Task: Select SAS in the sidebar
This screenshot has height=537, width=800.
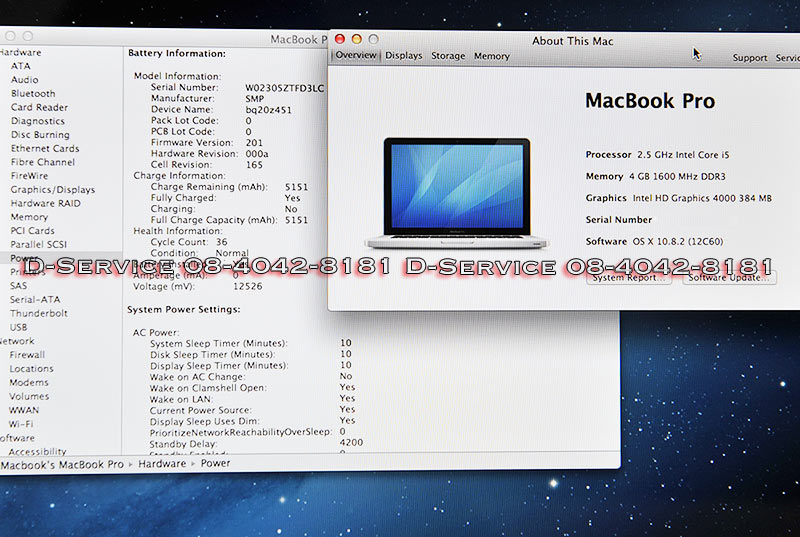Action: tap(18, 286)
